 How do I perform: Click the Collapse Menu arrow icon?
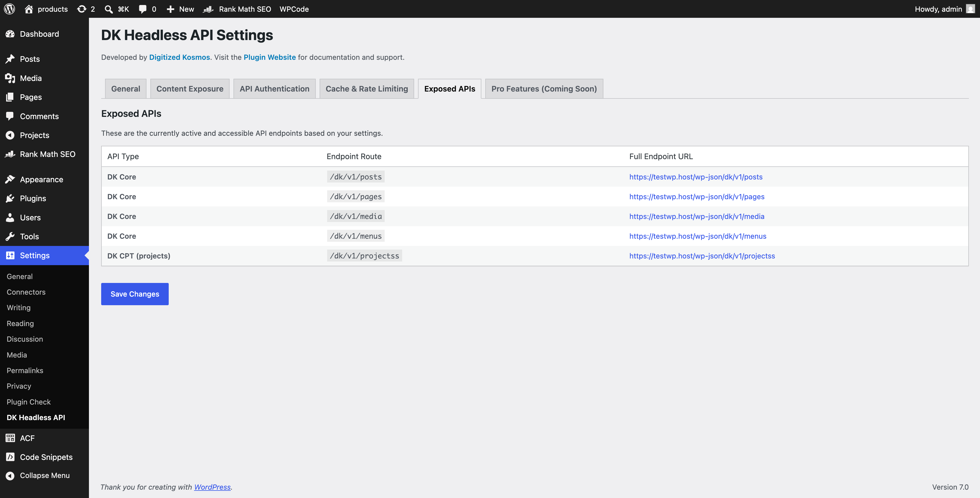click(10, 475)
